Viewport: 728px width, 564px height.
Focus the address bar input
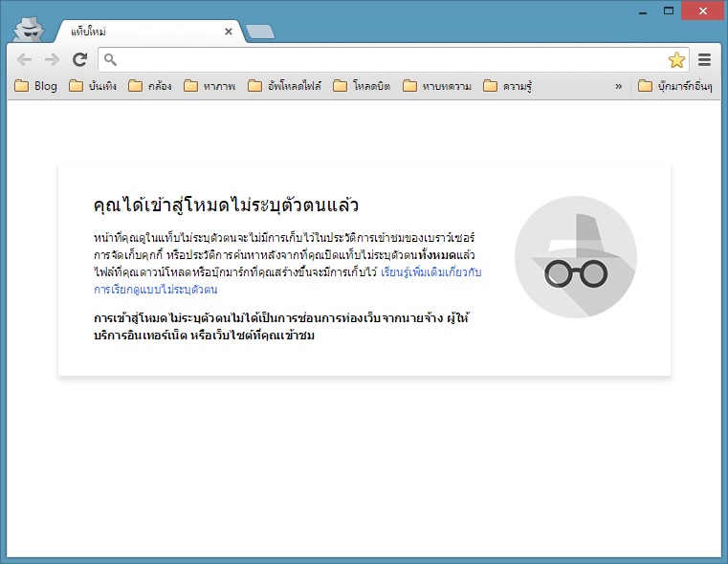pos(393,59)
